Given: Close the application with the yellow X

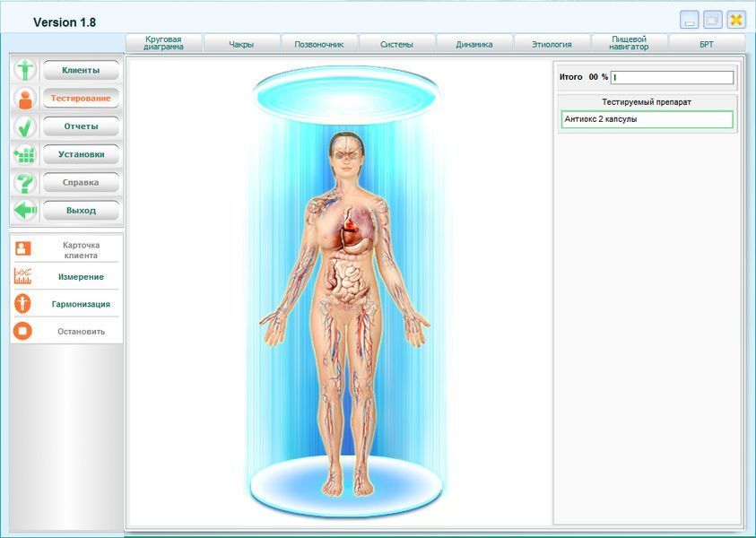Looking at the screenshot, I should (x=736, y=21).
